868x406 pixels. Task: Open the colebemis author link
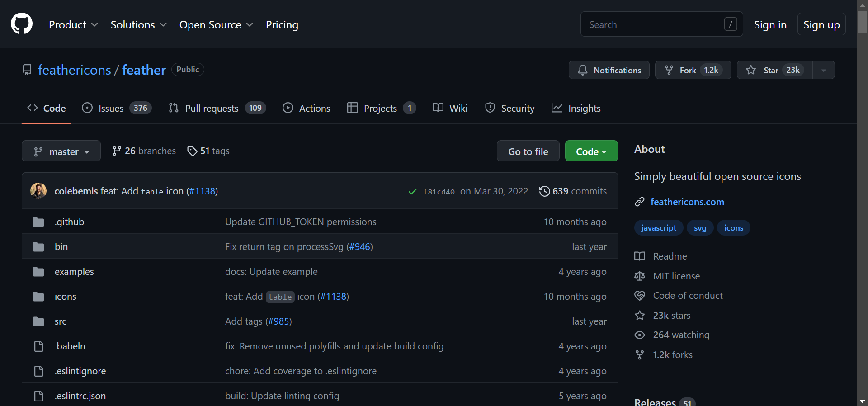(76, 191)
